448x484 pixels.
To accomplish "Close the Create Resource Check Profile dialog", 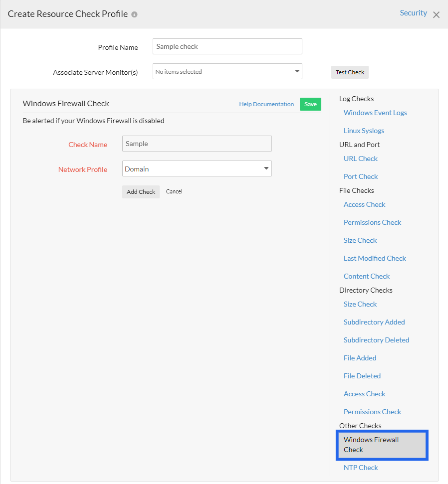I will (x=436, y=15).
